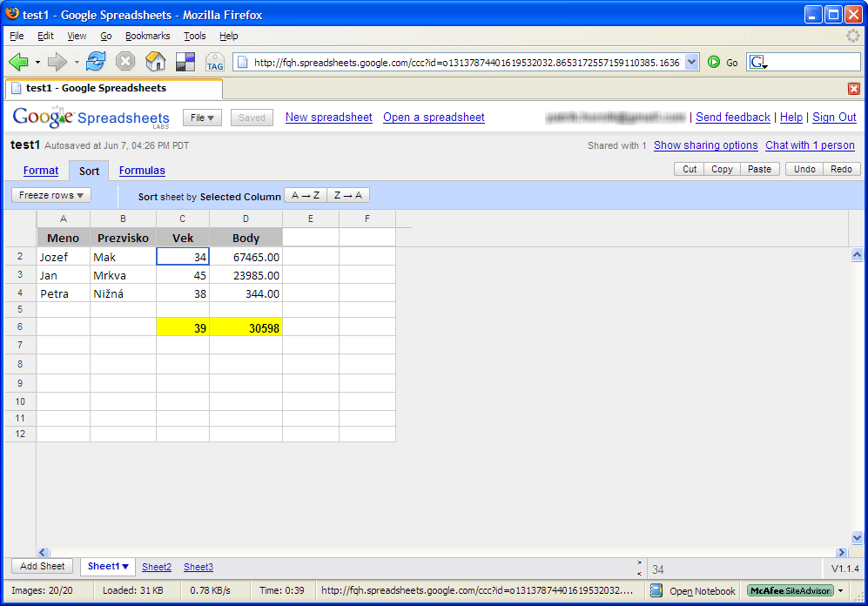Screen dimensions: 868x606
Task: Open the Forward history dropdown arrow
Action: click(x=77, y=62)
